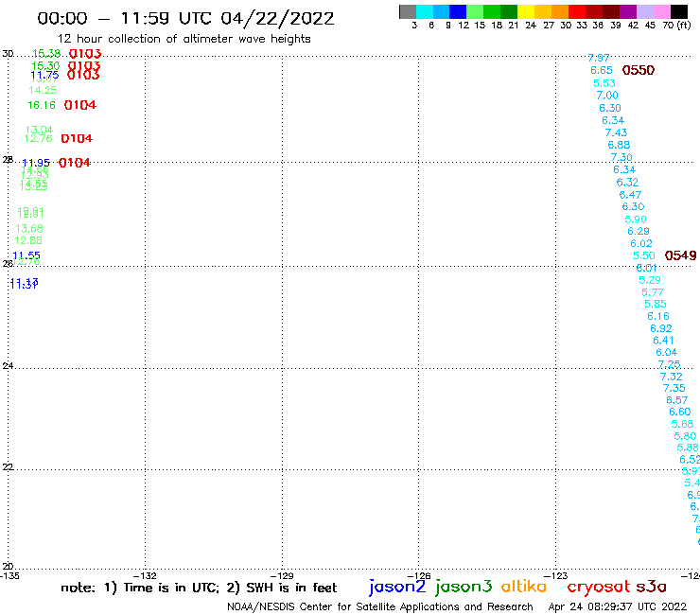Select the 6.02 wave height reading
The image size is (700, 615).
click(641, 243)
